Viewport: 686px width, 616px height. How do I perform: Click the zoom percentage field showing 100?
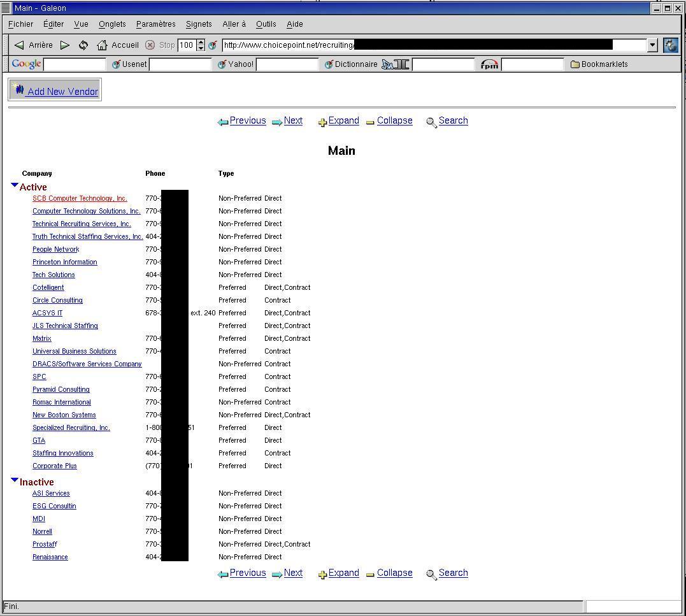(187, 45)
